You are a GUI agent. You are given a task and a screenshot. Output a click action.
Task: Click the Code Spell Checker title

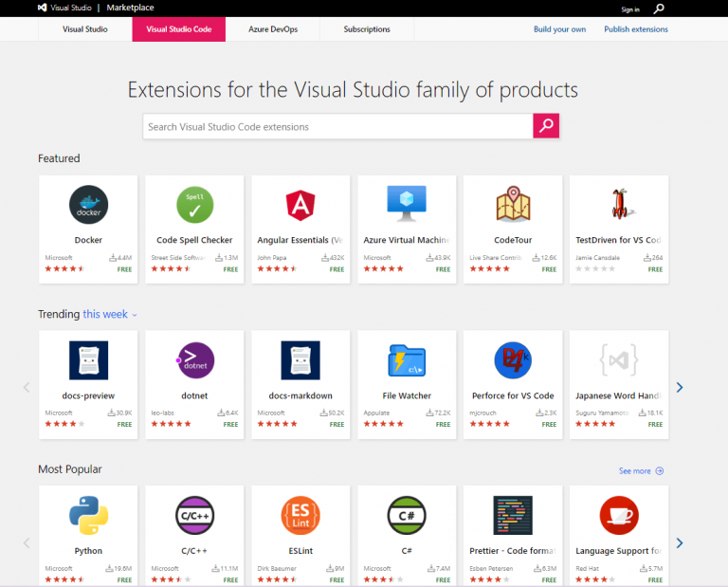[x=194, y=240]
